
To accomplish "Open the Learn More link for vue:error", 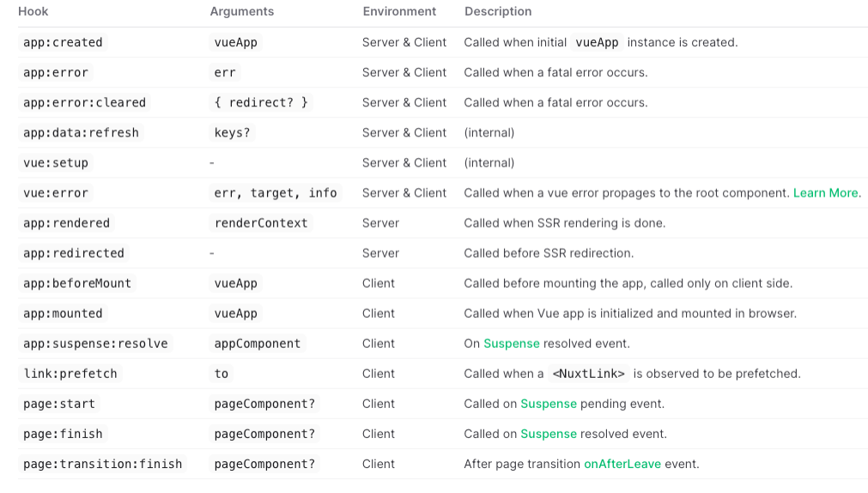I will tap(826, 193).
